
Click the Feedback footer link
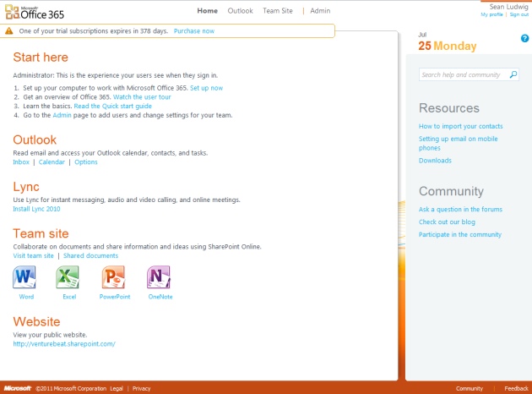click(516, 389)
